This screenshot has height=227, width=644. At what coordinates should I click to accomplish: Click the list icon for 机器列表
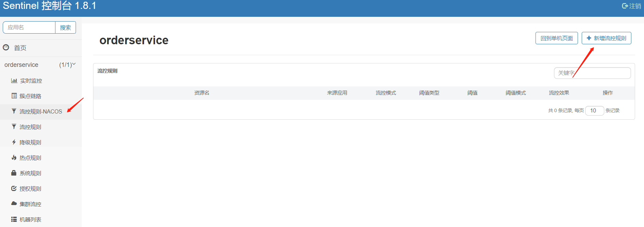coord(14,219)
